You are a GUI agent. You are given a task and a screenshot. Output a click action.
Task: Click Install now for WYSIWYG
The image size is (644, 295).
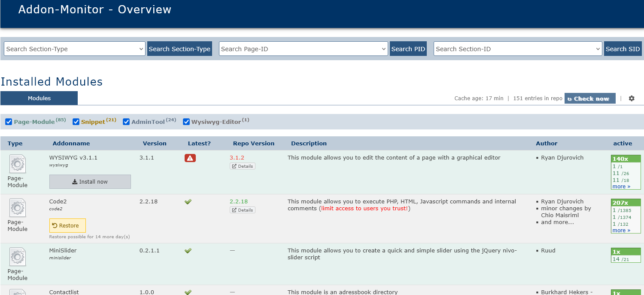[x=90, y=182]
